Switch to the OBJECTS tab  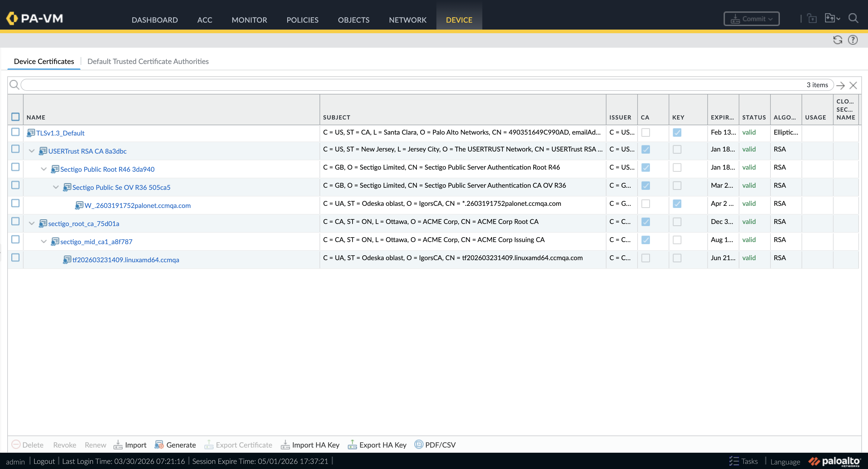click(x=354, y=20)
